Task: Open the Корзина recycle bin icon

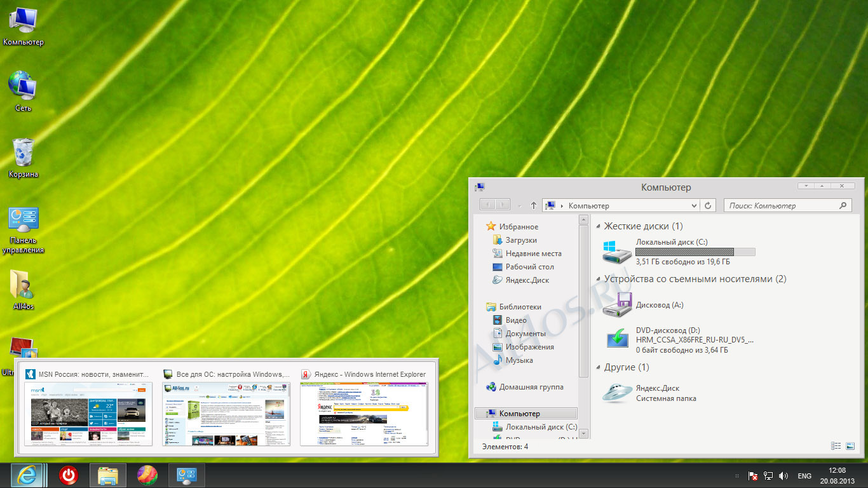Action: click(23, 158)
